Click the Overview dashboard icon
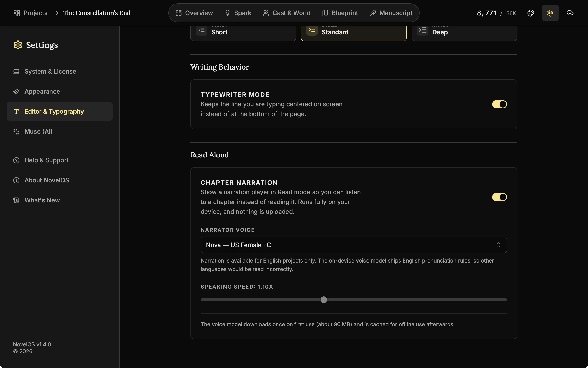Viewport: 588px width, 368px height. 179,13
